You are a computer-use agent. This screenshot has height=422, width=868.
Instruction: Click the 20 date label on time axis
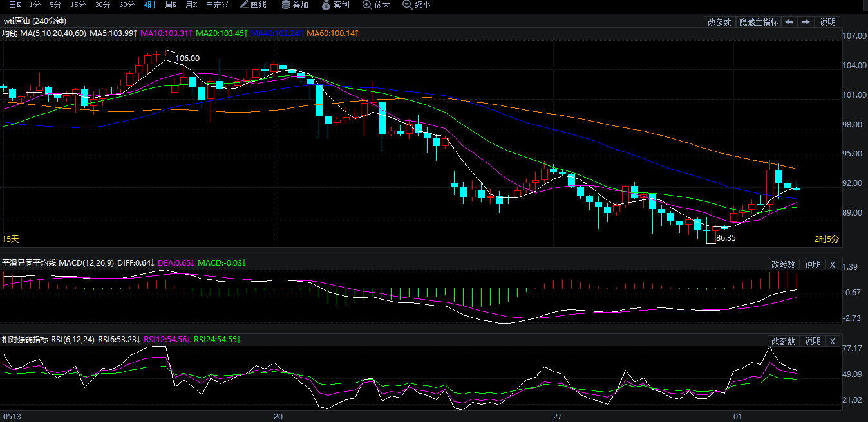tap(278, 417)
